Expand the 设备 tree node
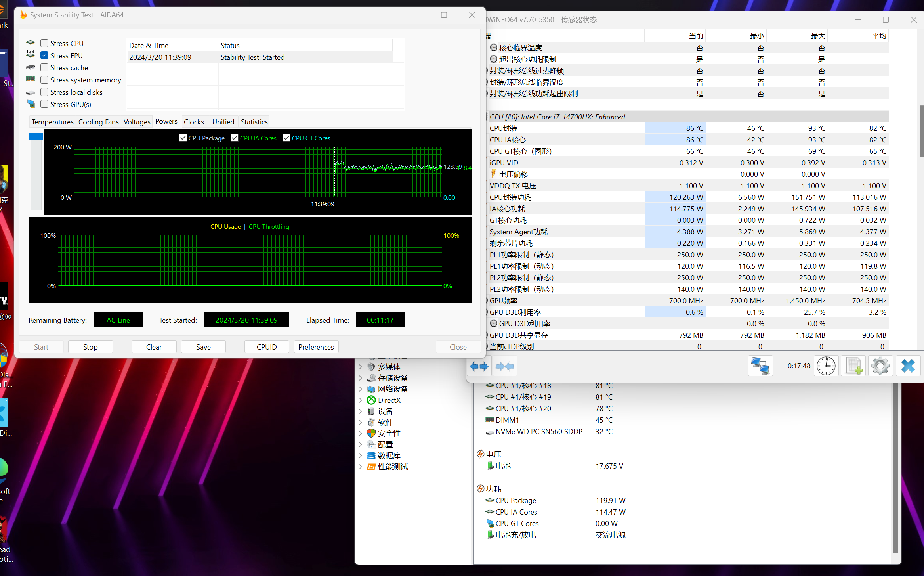This screenshot has width=924, height=576. 361,411
